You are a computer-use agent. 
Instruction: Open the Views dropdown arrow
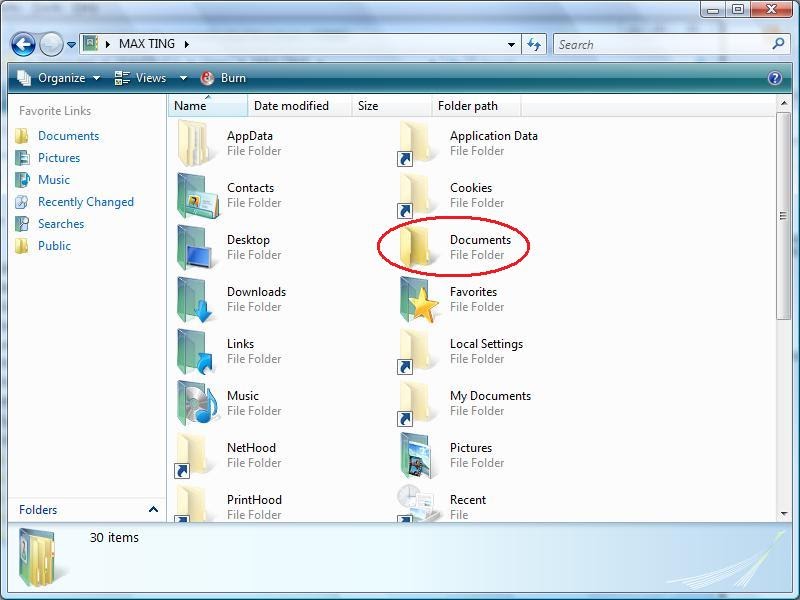click(183, 78)
